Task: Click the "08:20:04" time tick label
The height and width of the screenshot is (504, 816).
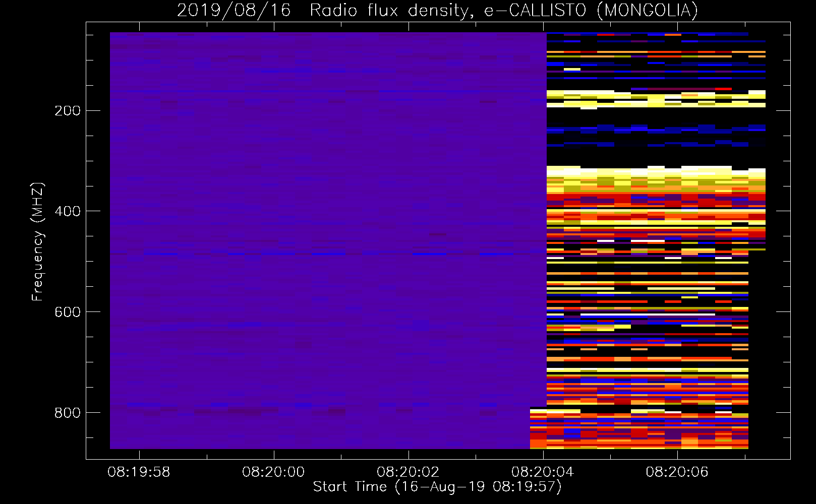Action: 543,472
